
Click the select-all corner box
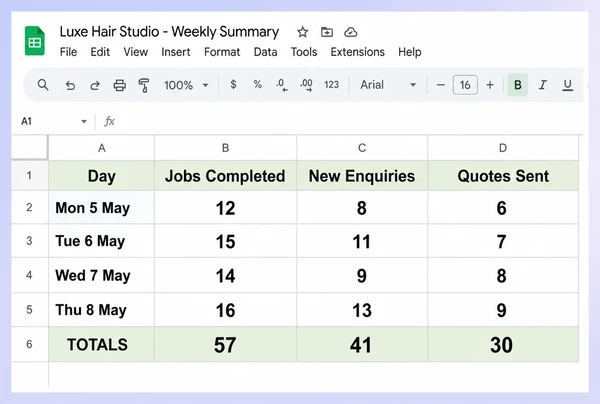pyautogui.click(x=29, y=147)
